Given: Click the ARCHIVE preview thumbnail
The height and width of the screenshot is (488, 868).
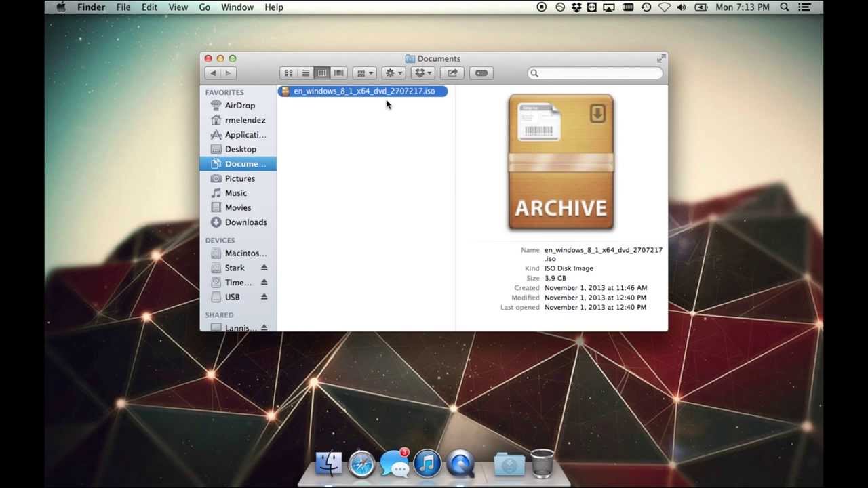Looking at the screenshot, I should pos(561,163).
